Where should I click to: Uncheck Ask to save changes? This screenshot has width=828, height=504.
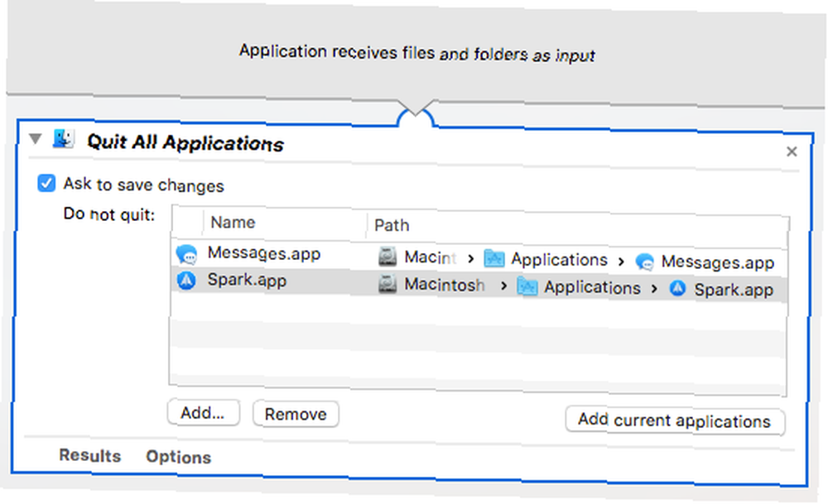46,183
